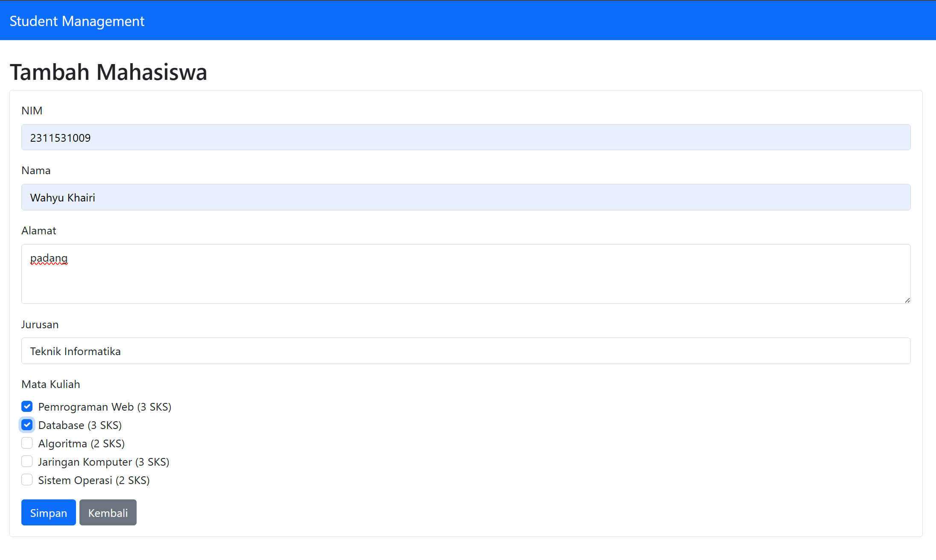Check the Algoritma checkbox
Viewport: 936px width, 560px height.
[27, 443]
